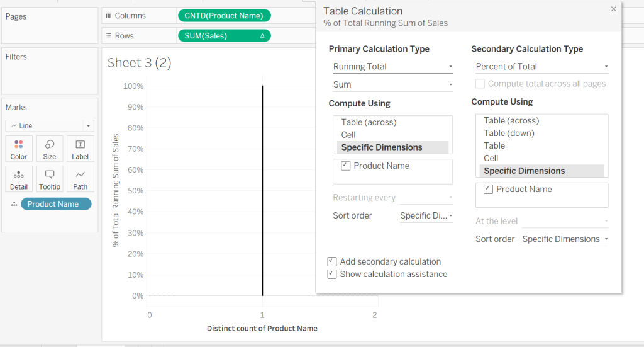Click the vertical line mark in chart

pos(262,191)
